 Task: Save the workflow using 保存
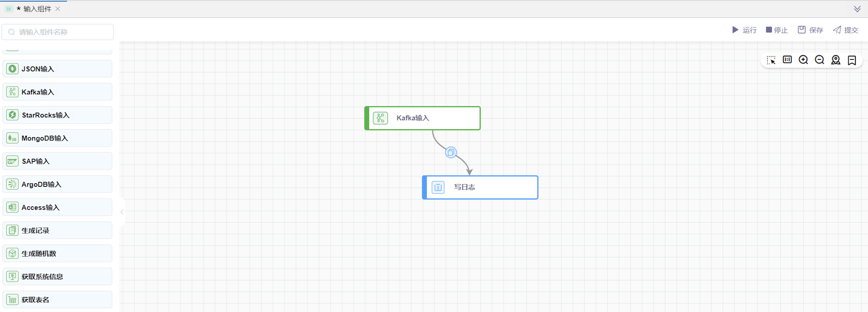point(810,30)
